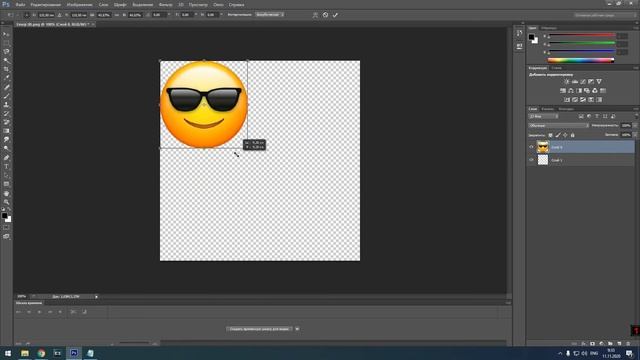
Task: Cancel the transform in options bar
Action: (325, 15)
